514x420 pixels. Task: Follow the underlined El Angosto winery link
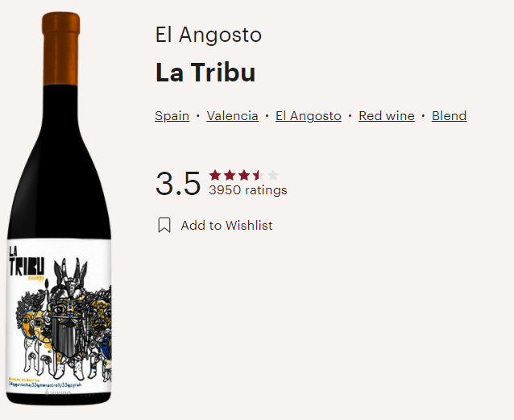(x=309, y=116)
